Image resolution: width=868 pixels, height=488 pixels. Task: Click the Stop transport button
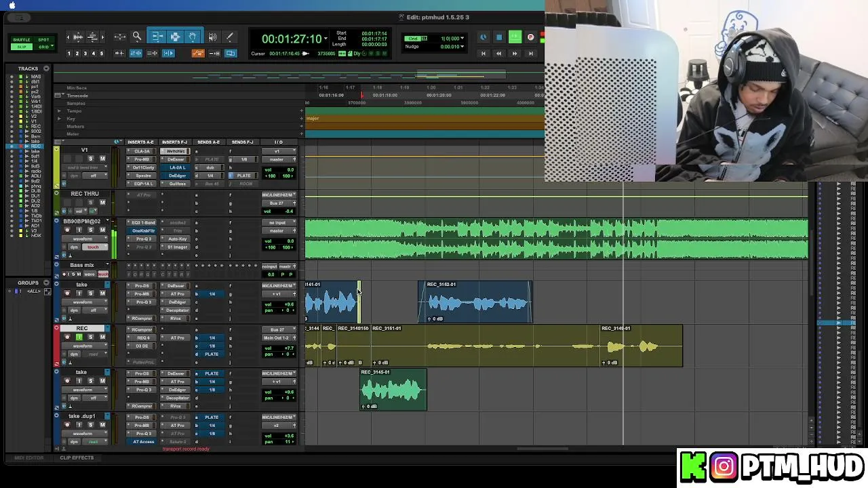click(499, 37)
